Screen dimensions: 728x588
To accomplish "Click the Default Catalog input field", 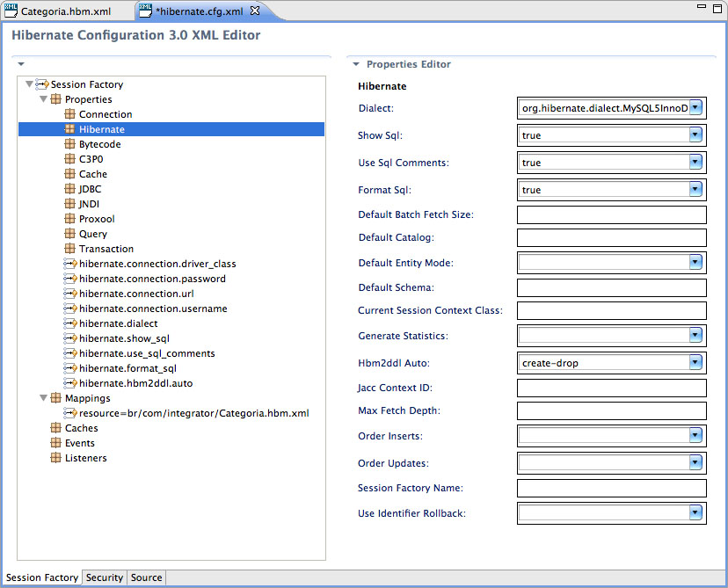I will 611,237.
